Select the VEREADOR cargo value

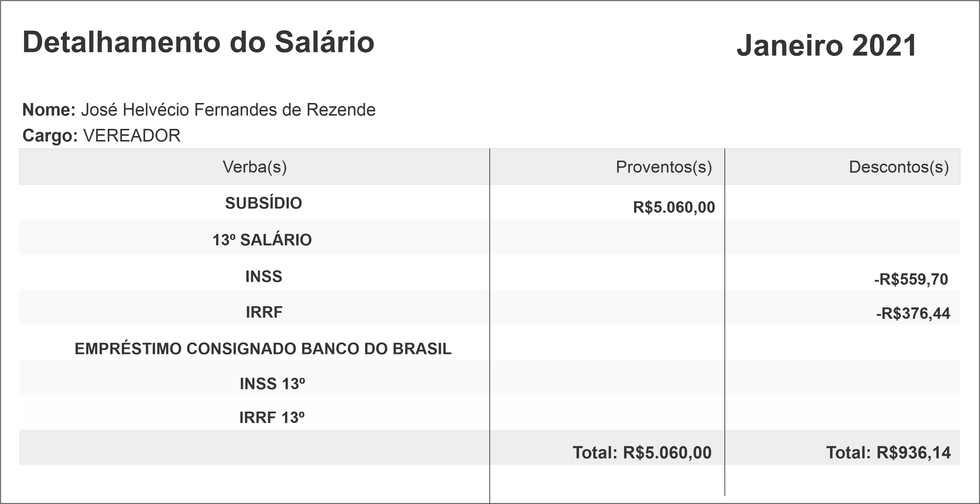click(132, 135)
